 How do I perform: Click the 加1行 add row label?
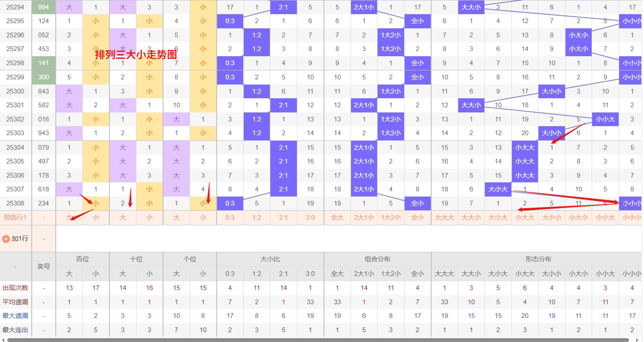coord(20,239)
